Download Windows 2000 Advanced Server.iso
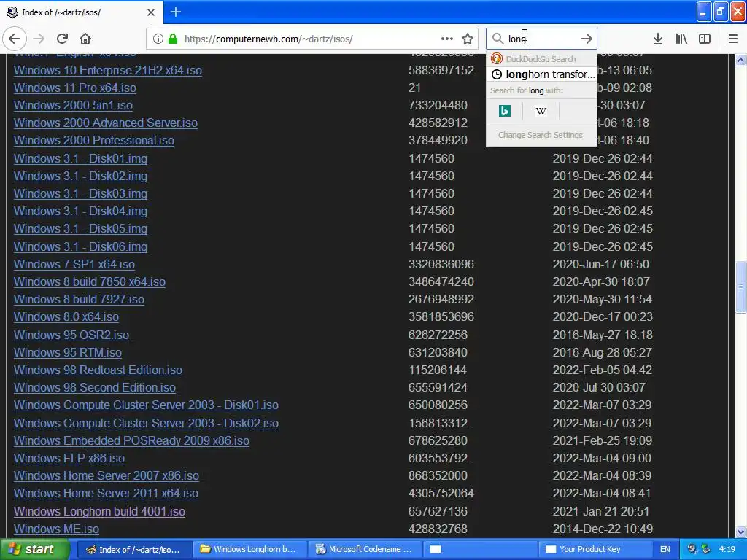747x560 pixels. coord(105,122)
